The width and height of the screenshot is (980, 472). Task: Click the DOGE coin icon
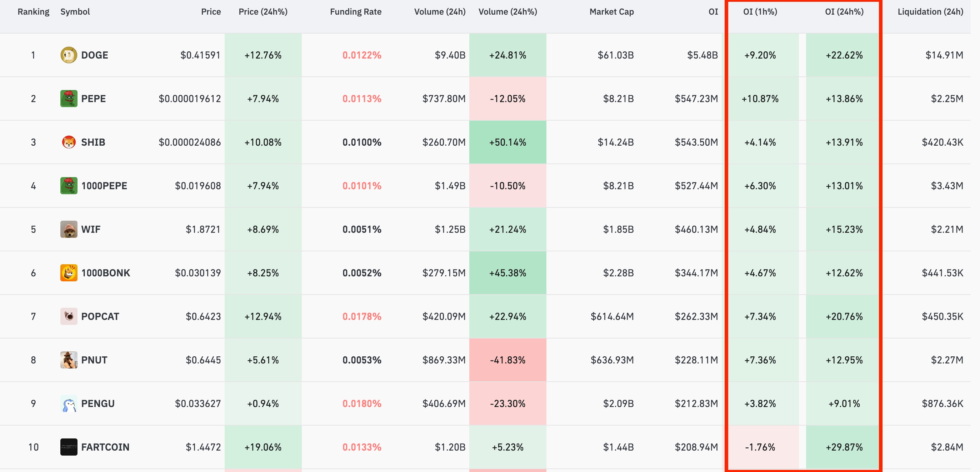tap(69, 55)
